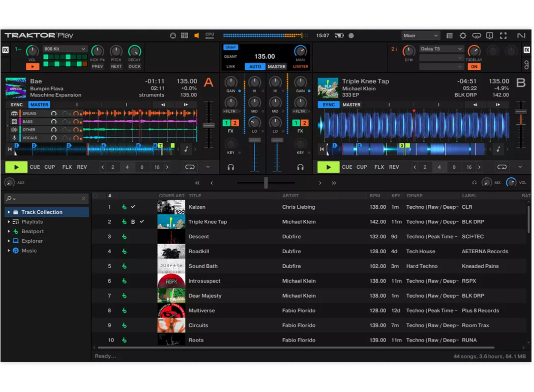Image resolution: width=534 pixels, height=392 pixels.
Task: Select Track Collection in the browser sidebar
Action: pyautogui.click(x=36, y=212)
